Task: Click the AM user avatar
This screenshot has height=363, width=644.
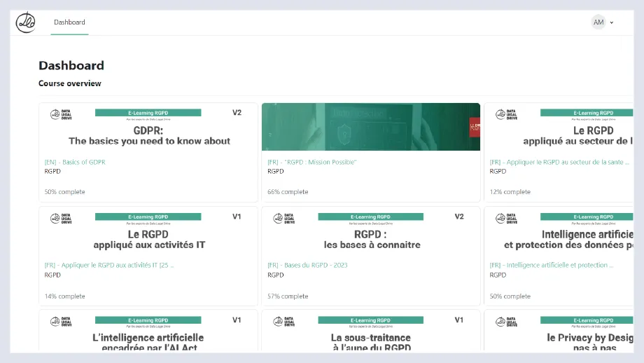Action: 598,22
